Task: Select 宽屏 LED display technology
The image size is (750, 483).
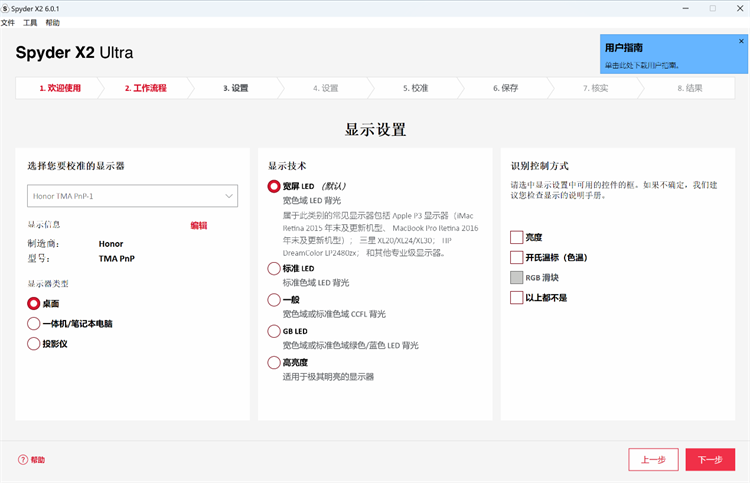Action: [274, 187]
